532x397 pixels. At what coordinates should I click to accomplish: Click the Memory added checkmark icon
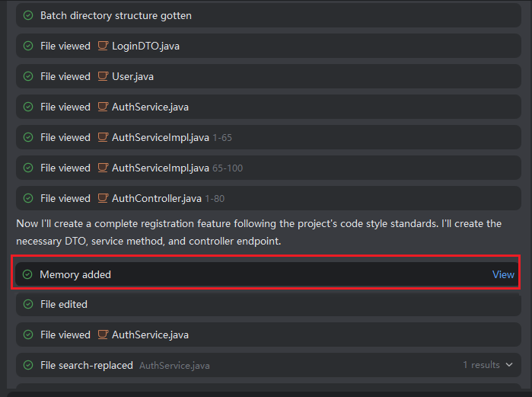pos(28,274)
